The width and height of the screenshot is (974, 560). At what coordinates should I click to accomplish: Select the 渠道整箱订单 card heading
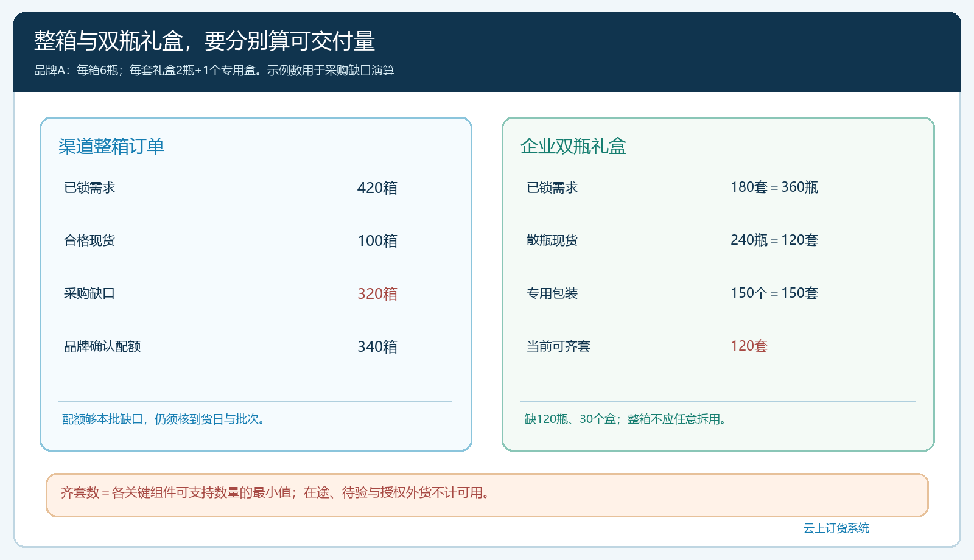(x=111, y=146)
